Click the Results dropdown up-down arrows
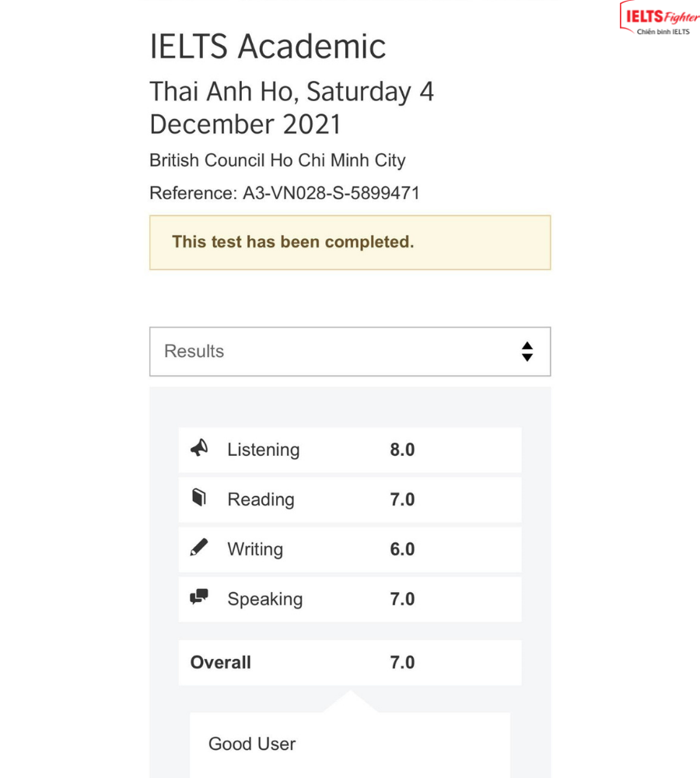The image size is (700, 778). [527, 352]
